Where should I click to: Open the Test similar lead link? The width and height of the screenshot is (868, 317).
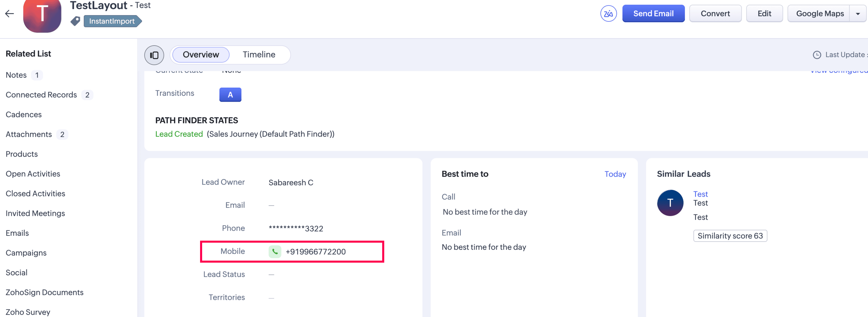[x=700, y=194]
